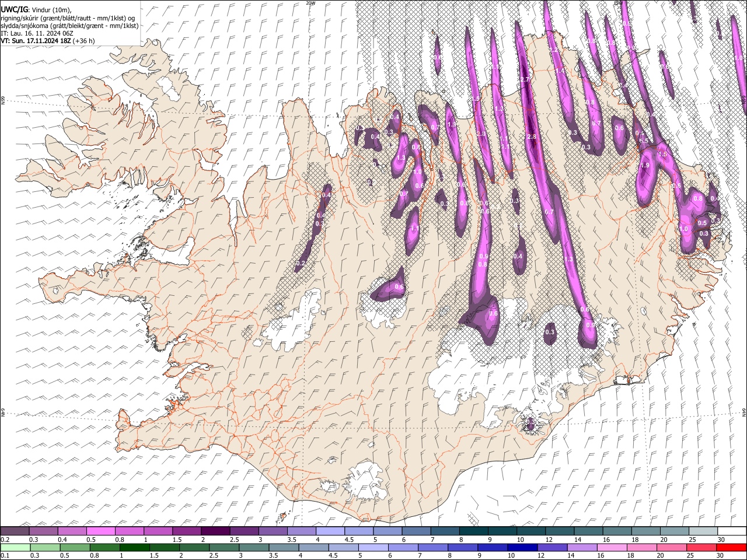Click the VT: Sun. 17.11.2024 18Z valid time

click(36, 41)
